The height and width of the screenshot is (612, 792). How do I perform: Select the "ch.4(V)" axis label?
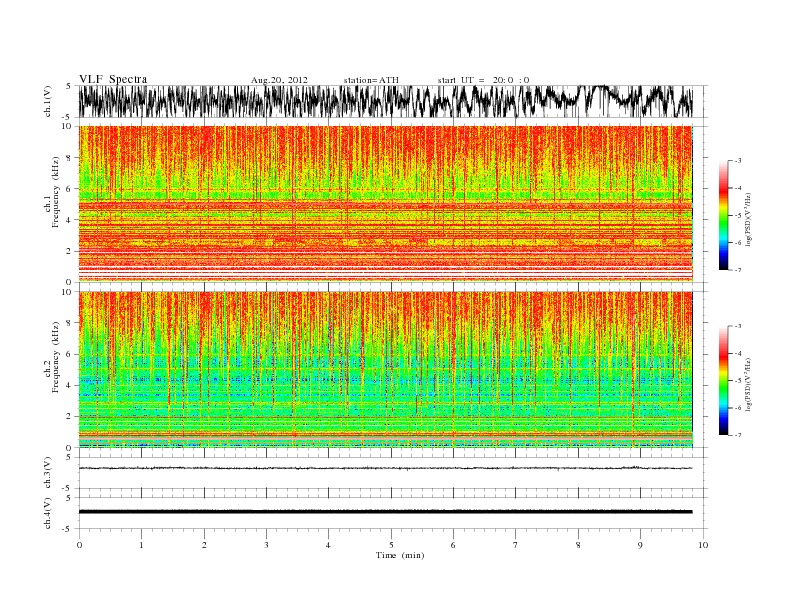coord(48,513)
